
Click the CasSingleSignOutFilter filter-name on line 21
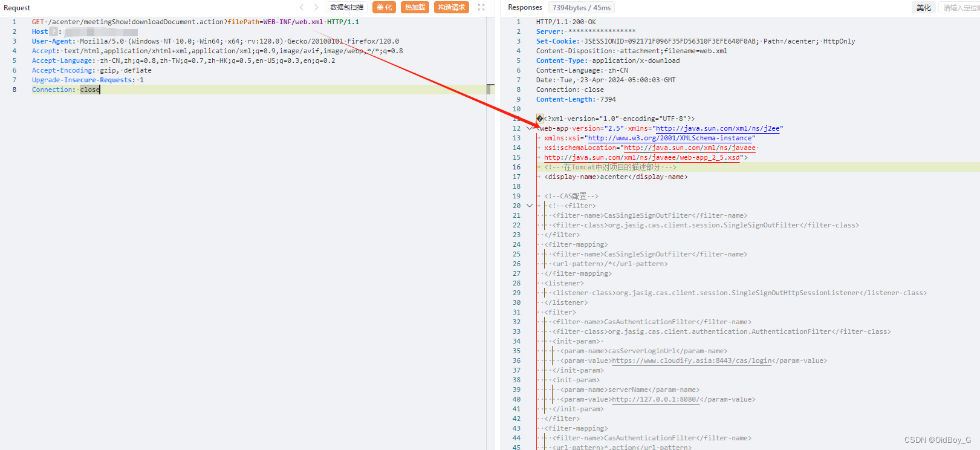(x=650, y=215)
